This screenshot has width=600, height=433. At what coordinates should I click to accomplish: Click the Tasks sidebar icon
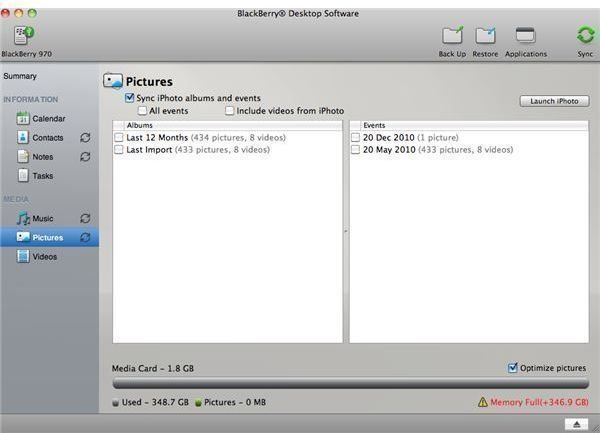pos(23,175)
